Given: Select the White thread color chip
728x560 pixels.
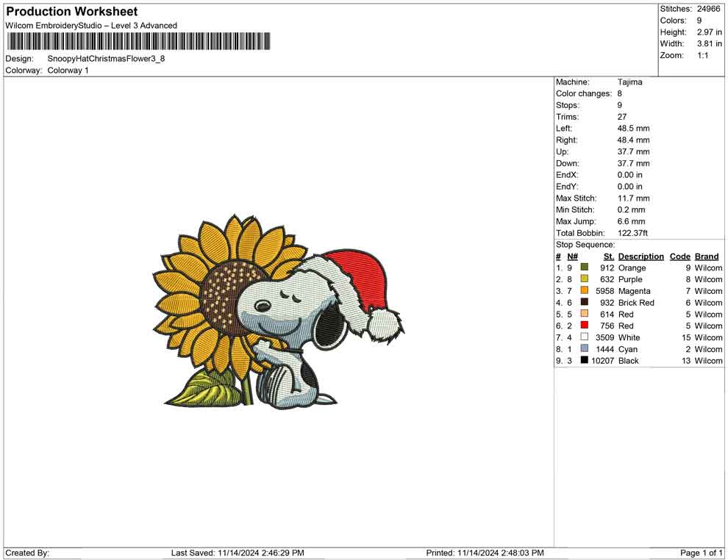Looking at the screenshot, I should tap(583, 337).
